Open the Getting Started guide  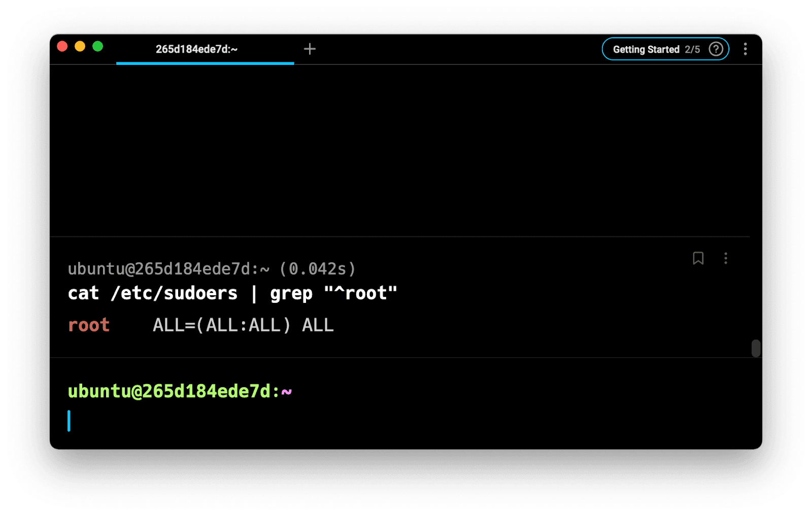click(x=646, y=49)
